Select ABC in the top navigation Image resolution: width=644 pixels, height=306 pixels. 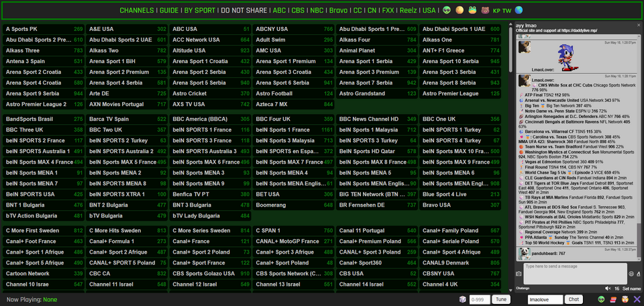pos(279,10)
